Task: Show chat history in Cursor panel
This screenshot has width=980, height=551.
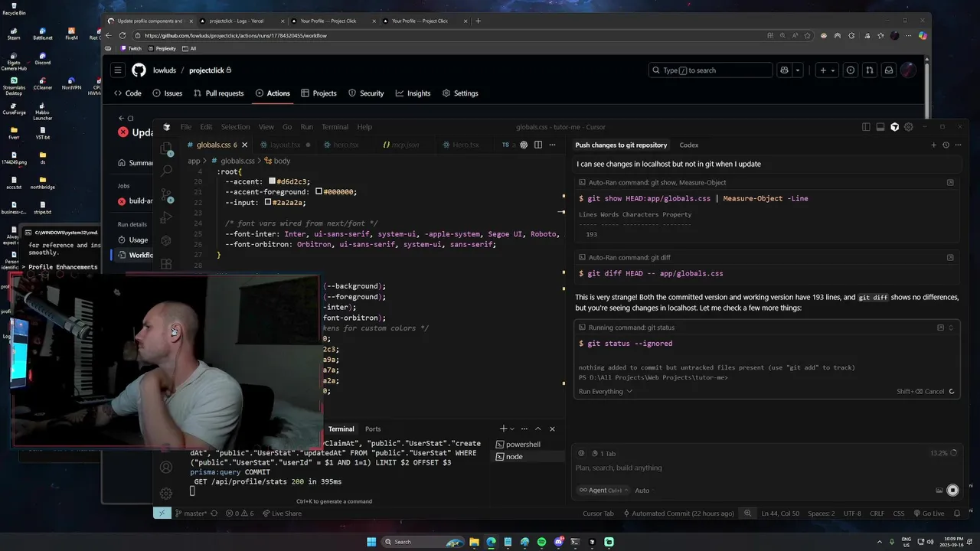Action: point(946,145)
